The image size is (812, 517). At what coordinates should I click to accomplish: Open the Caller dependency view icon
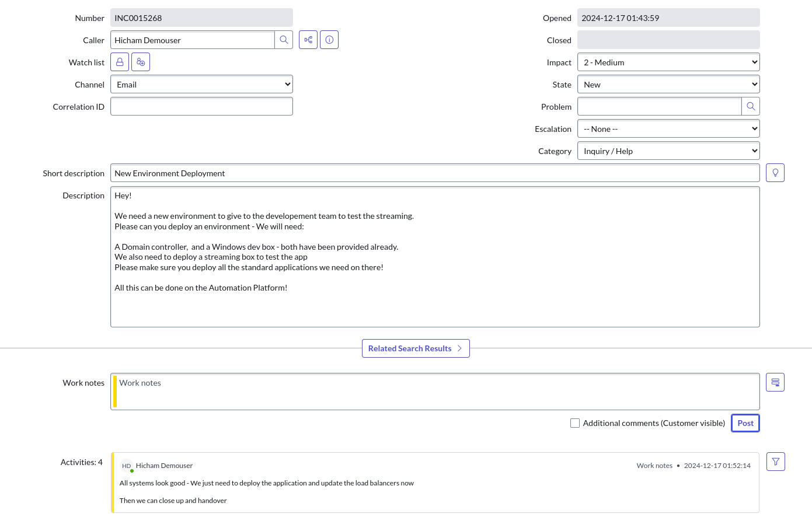tap(308, 40)
